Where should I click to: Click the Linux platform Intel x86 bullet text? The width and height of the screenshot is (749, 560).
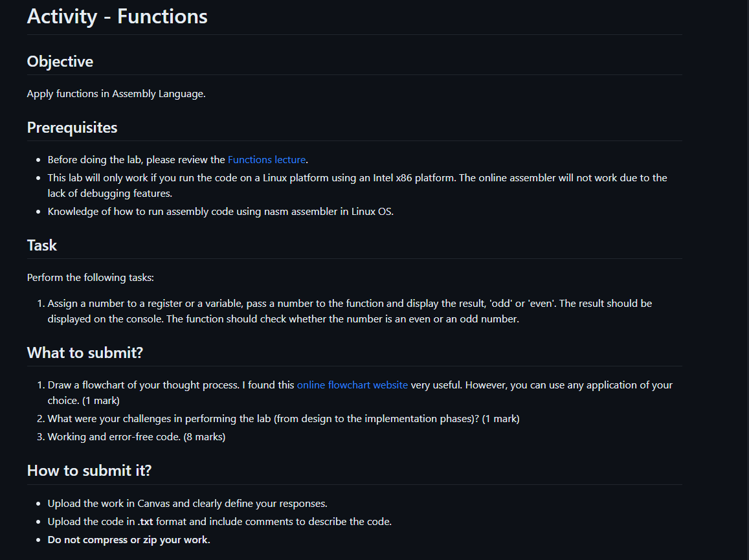tap(357, 185)
